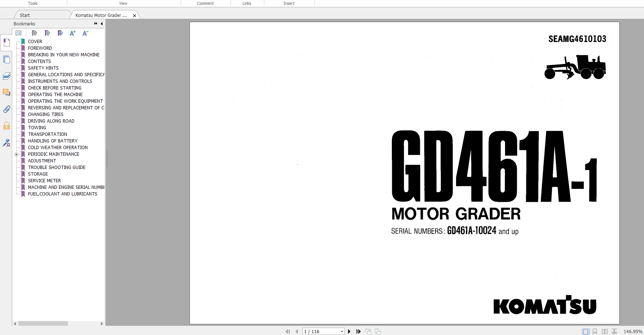Open OPERATING THE MACHINE bookmark
644x335 pixels.
click(x=55, y=95)
